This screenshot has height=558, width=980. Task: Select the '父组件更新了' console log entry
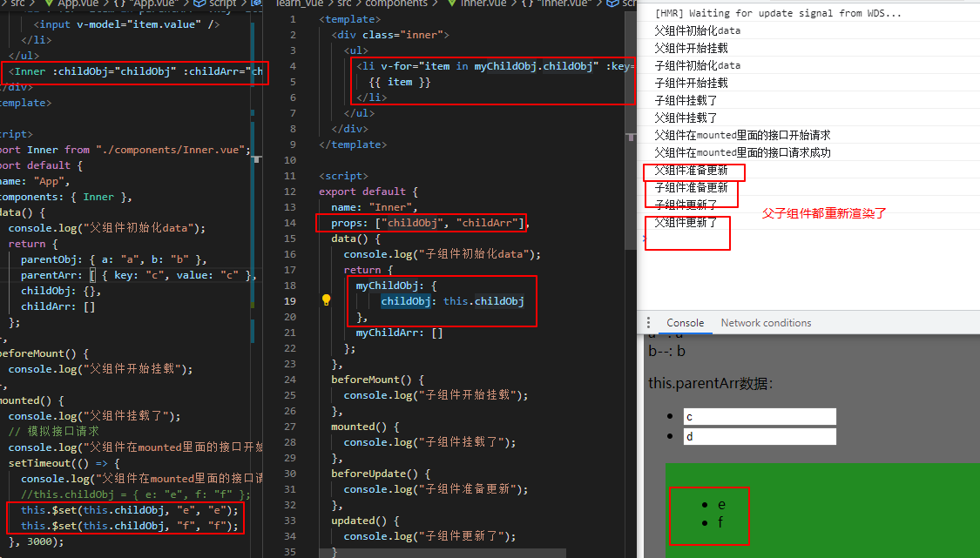686,223
